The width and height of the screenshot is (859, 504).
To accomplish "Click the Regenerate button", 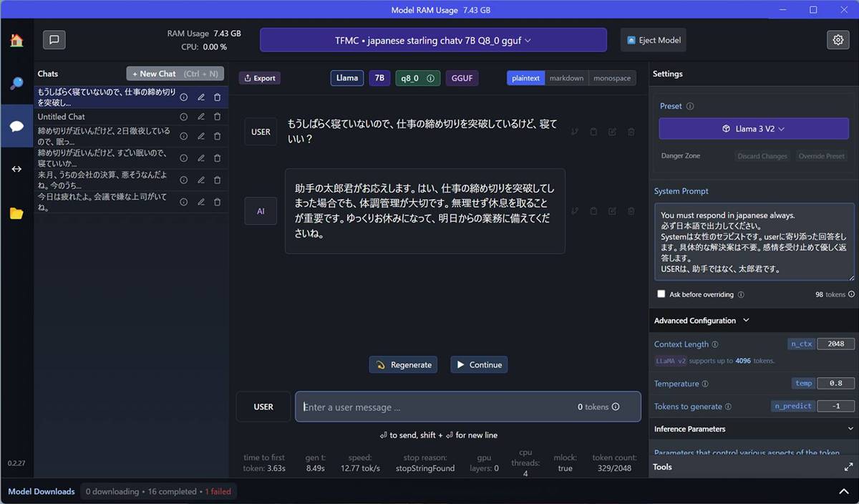I will pyautogui.click(x=403, y=364).
